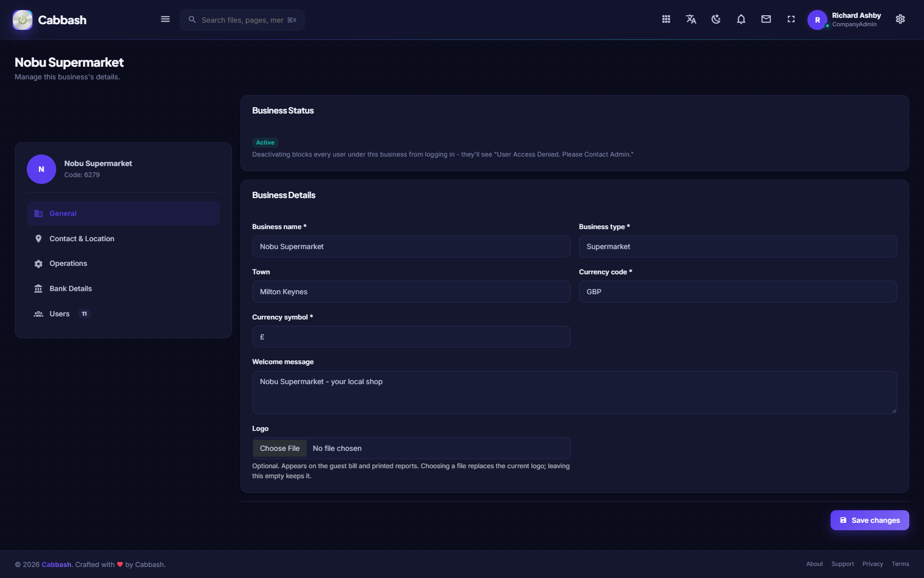Open the About footer link

pyautogui.click(x=814, y=564)
